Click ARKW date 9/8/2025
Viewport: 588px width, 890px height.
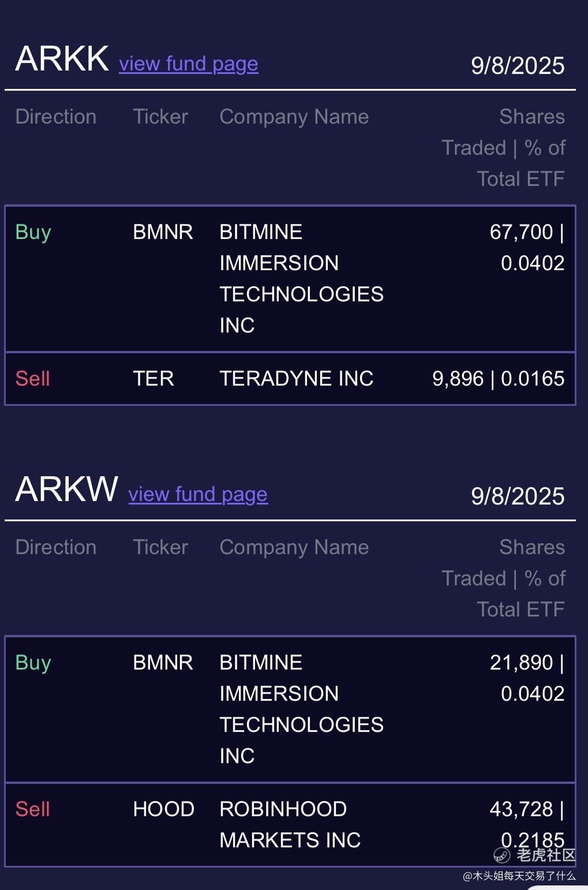(518, 496)
